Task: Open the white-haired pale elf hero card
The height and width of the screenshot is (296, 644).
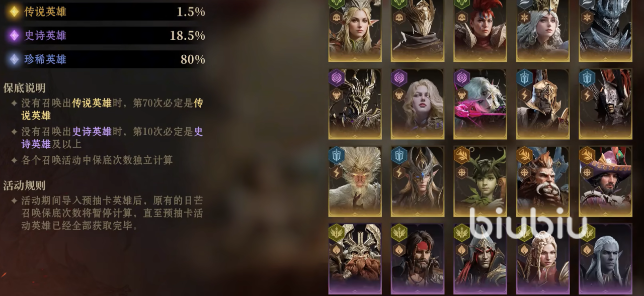Action: click(605, 259)
